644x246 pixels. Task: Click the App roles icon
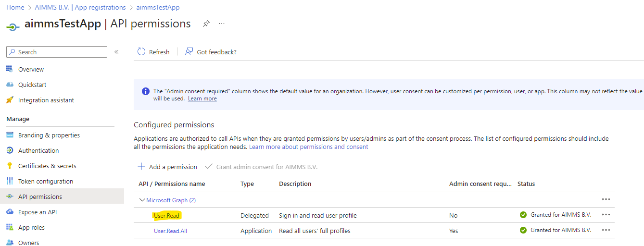10,227
